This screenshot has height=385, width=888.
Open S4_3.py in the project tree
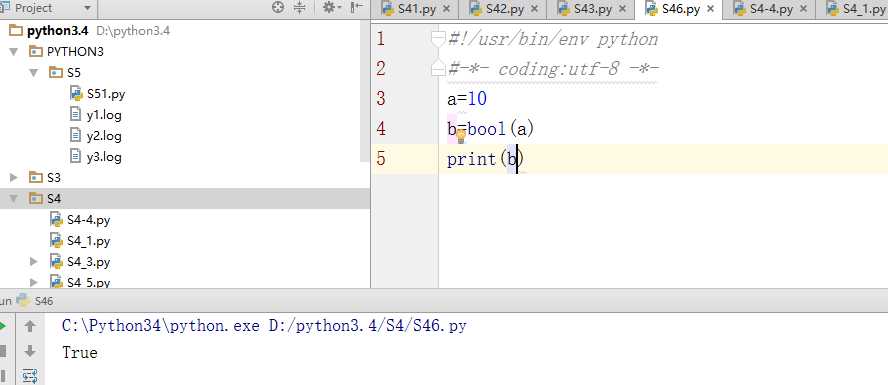[x=88, y=262]
